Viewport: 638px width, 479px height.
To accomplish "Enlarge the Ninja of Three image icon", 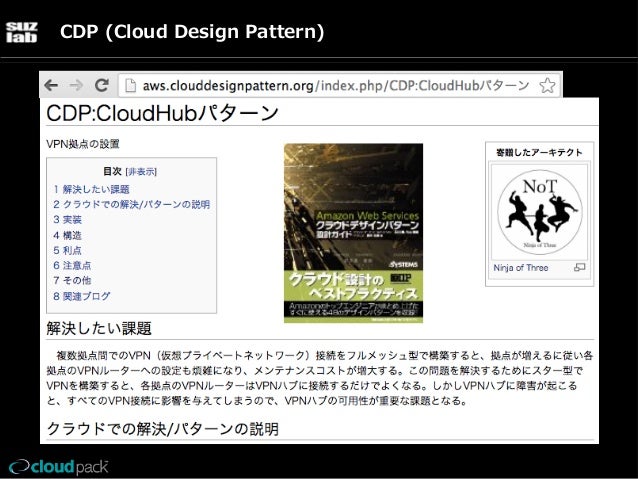I will (579, 267).
